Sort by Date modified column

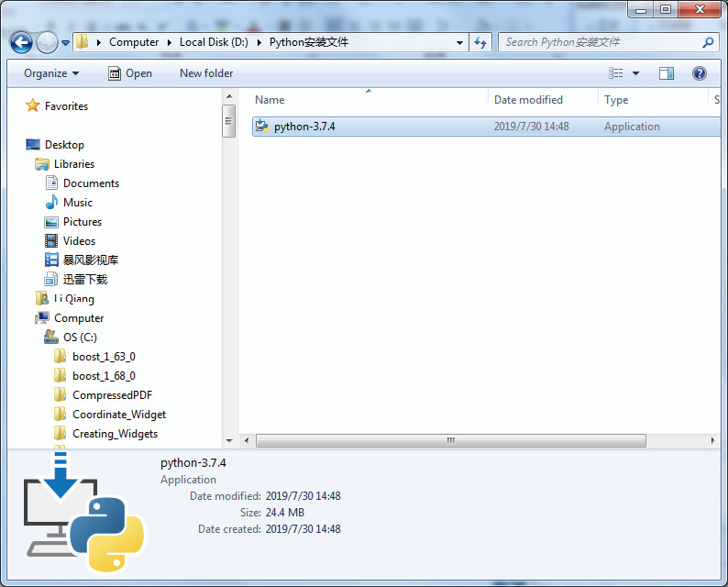click(528, 100)
